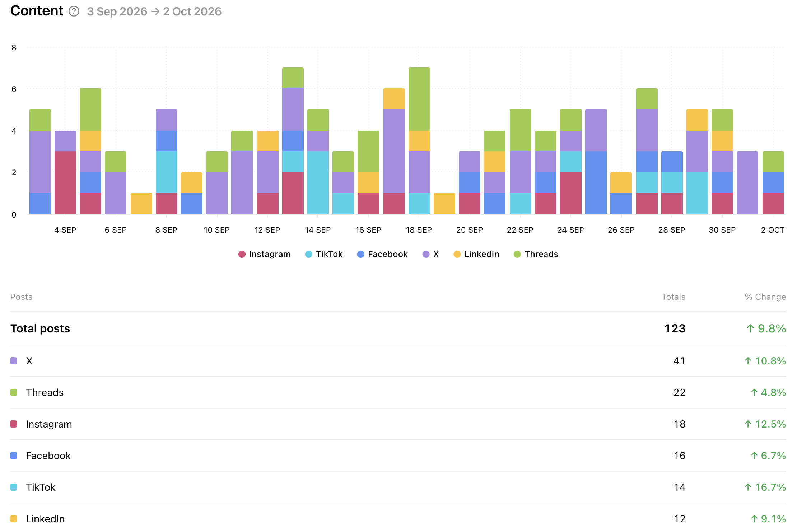Click the Facebook total value 16

[679, 456]
